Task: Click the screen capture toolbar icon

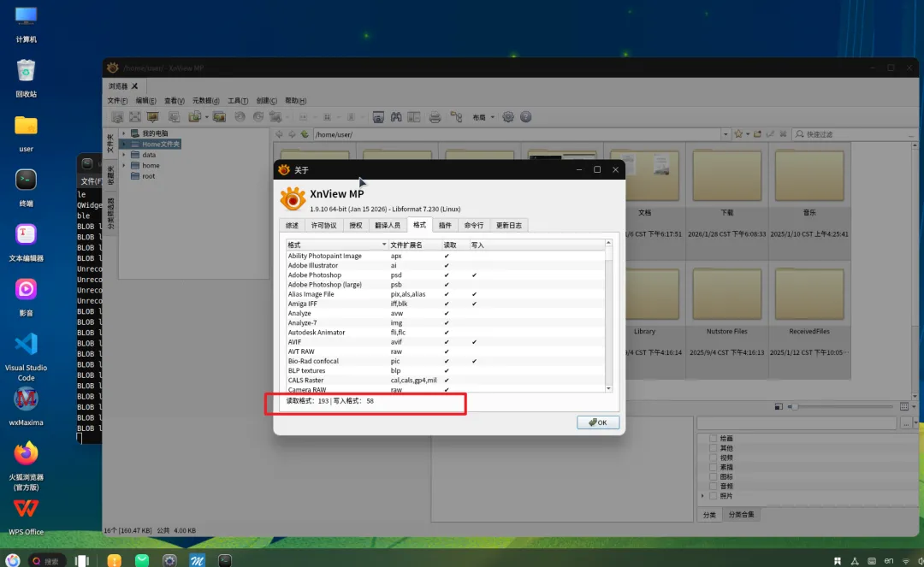Action: point(378,117)
